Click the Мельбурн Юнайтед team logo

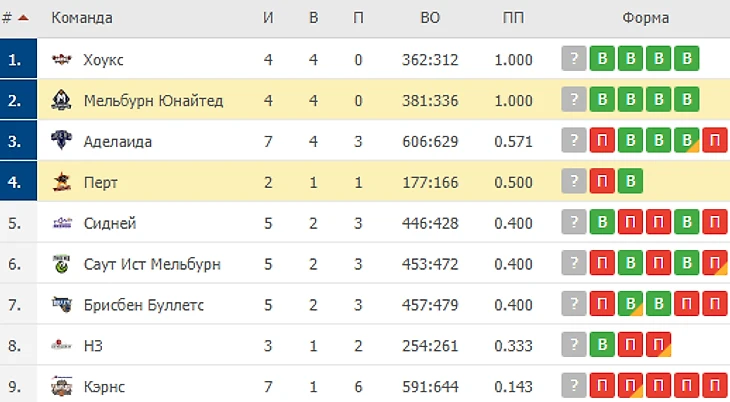(x=62, y=101)
